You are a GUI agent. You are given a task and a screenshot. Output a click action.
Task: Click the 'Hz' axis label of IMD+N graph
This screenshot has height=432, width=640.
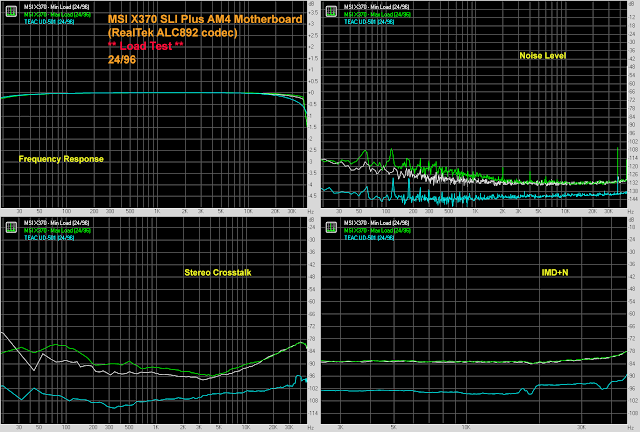631,428
